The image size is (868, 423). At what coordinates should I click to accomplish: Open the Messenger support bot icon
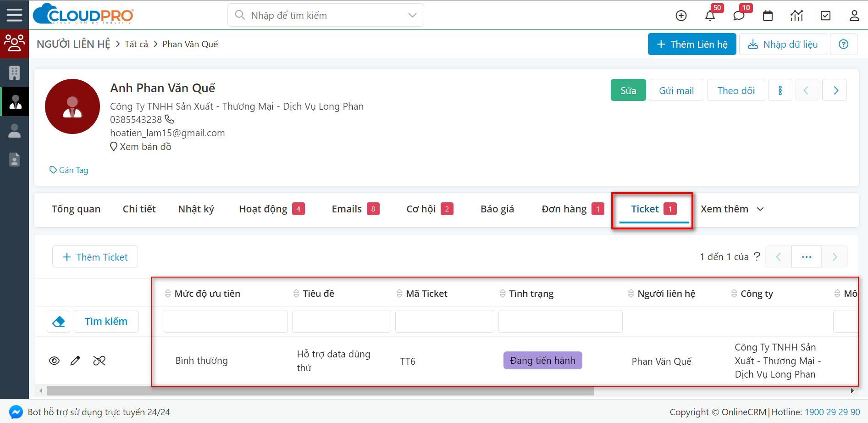click(x=16, y=412)
